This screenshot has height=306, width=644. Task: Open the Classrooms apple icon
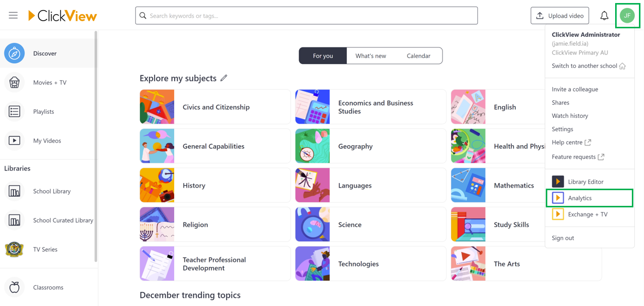coord(15,287)
